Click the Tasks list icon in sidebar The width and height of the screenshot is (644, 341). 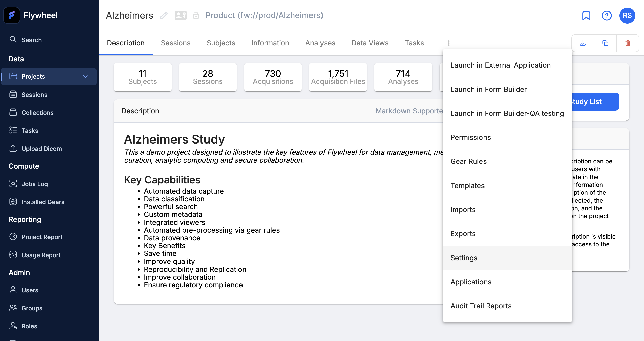[13, 130]
